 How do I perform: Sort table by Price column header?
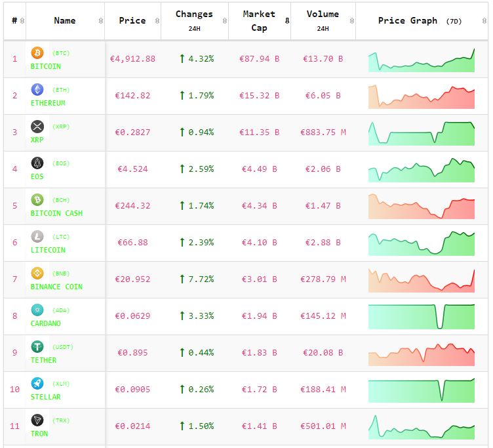132,20
